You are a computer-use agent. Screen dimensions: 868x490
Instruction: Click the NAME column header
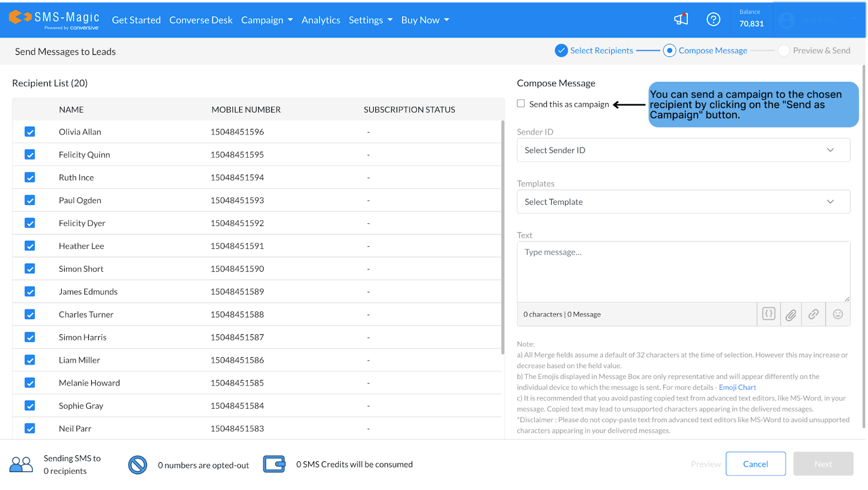[x=71, y=109]
